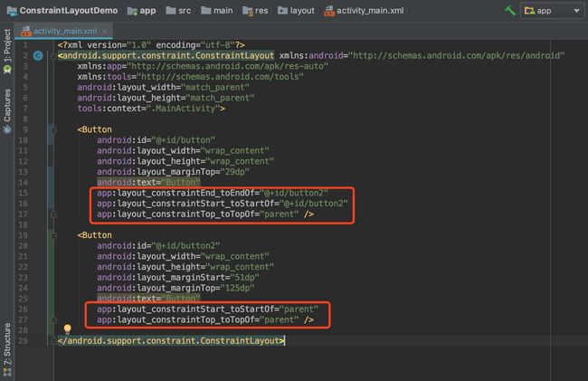Place cursor on layout_marginTop="125dp" line
Viewport: 588px width, 381px height.
[x=175, y=288]
